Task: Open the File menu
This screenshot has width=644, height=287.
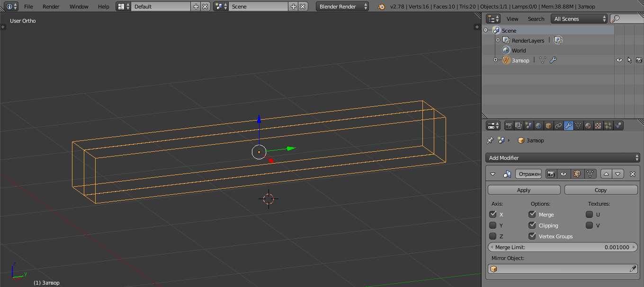Action: click(28, 7)
